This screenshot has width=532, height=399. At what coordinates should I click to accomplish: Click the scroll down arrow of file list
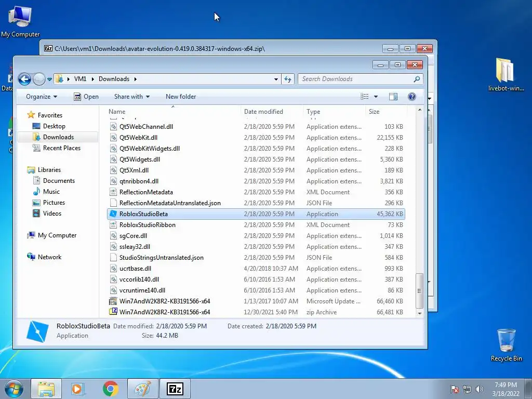pyautogui.click(x=420, y=313)
